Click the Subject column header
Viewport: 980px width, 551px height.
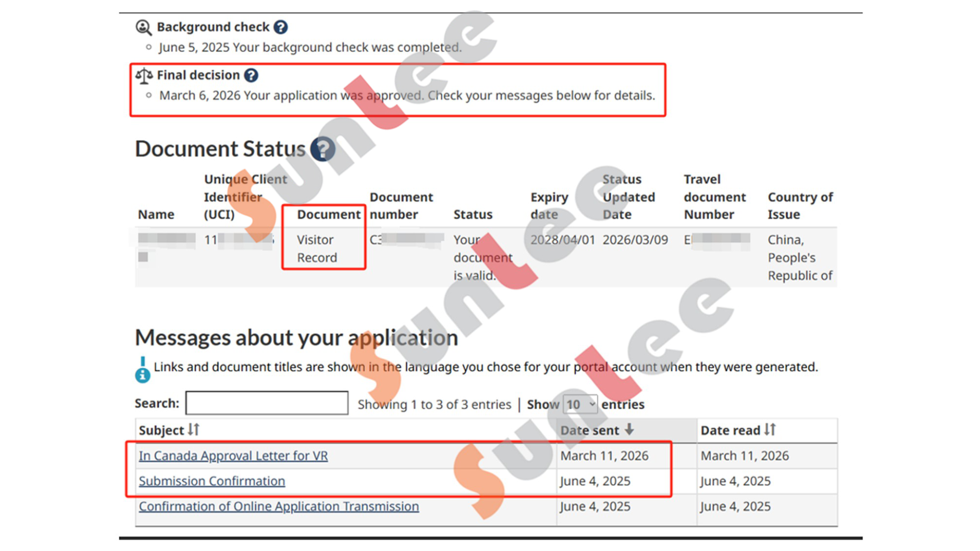161,431
